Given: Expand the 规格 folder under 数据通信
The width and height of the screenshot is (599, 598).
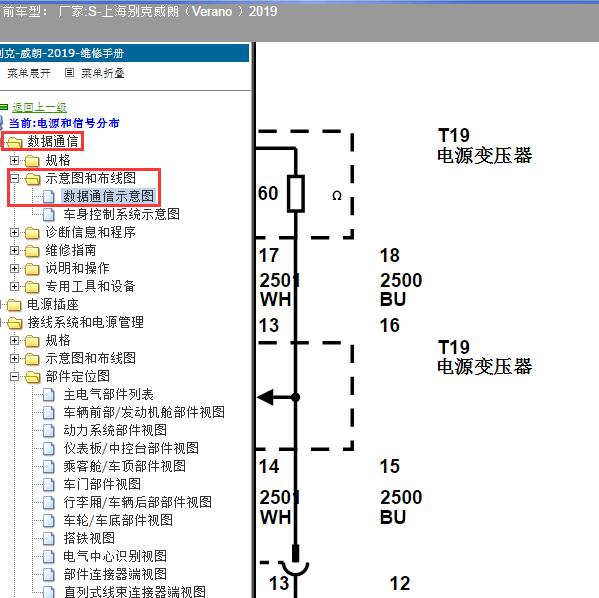Looking at the screenshot, I should pyautogui.click(x=15, y=160).
